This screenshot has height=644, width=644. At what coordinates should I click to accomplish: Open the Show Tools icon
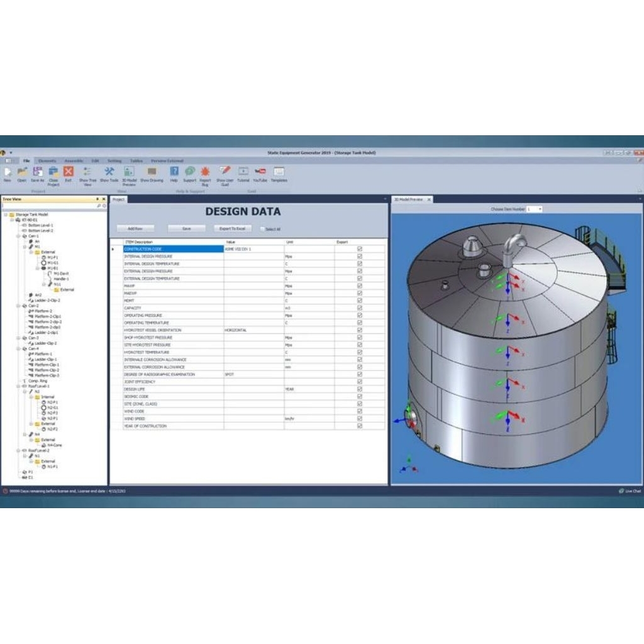[109, 171]
